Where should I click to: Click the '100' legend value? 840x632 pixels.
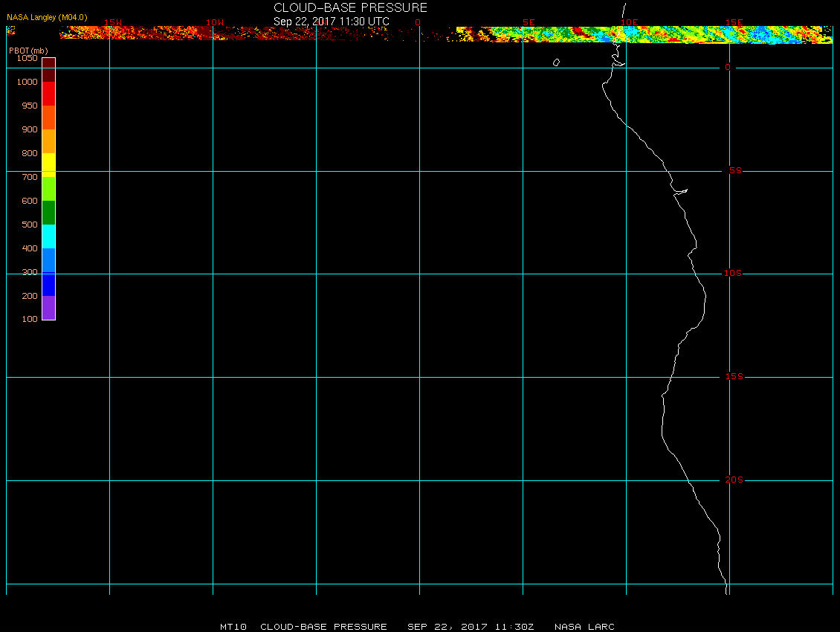coord(30,319)
